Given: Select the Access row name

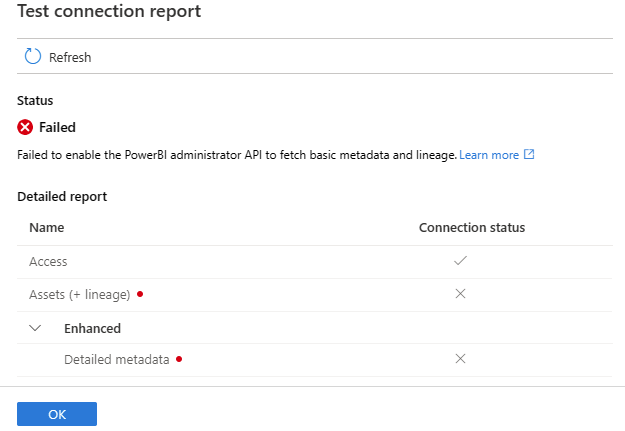Looking at the screenshot, I should pyautogui.click(x=48, y=261).
